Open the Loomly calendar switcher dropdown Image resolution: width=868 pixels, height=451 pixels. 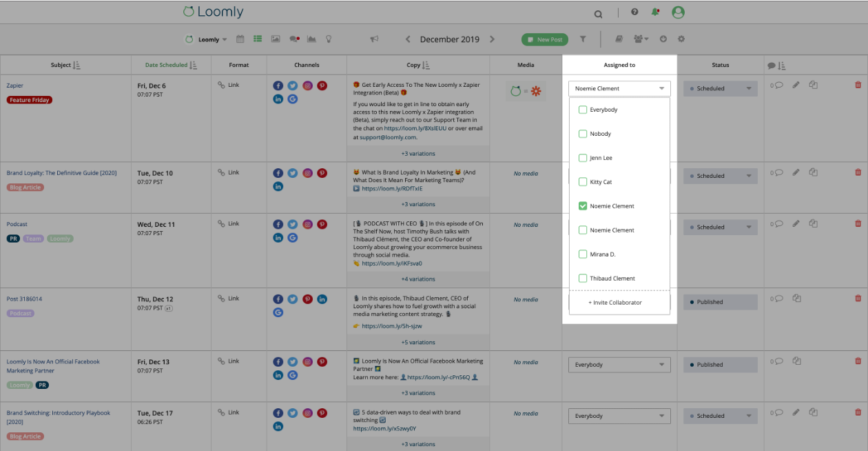pyautogui.click(x=206, y=39)
